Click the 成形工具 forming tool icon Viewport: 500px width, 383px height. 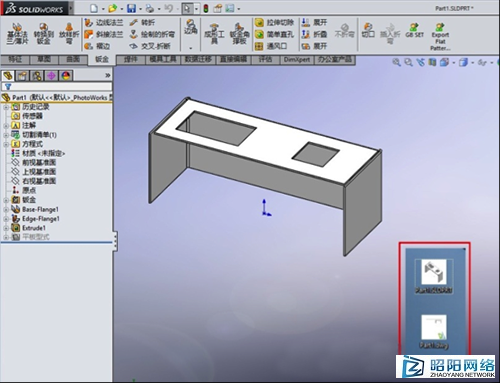[214, 33]
